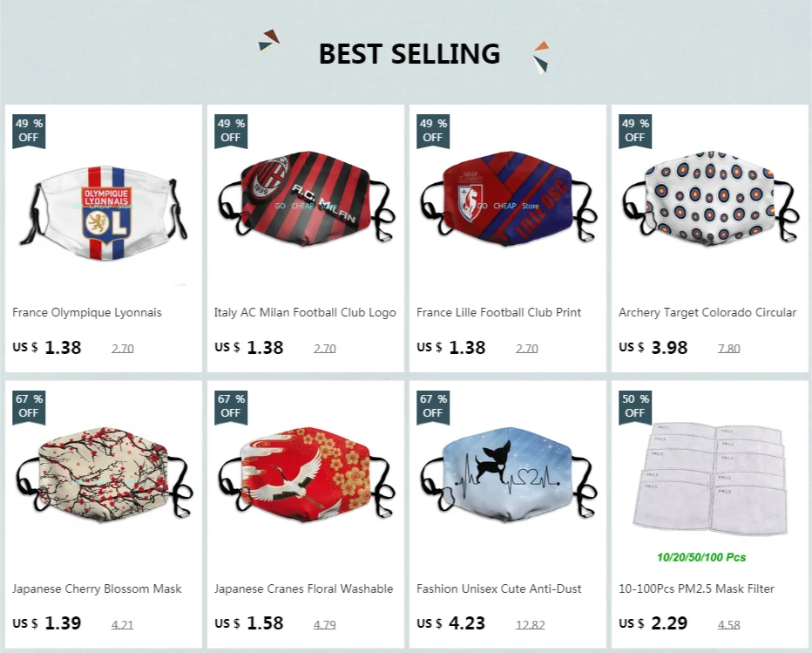Click Japanese Cranes Floral Washable title
The width and height of the screenshot is (812, 653).
coord(303,588)
